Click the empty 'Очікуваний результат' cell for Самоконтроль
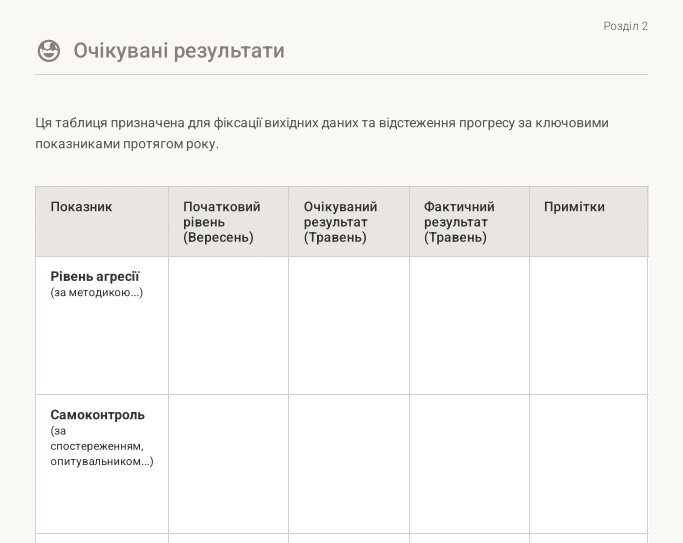This screenshot has width=683, height=543. [x=349, y=464]
